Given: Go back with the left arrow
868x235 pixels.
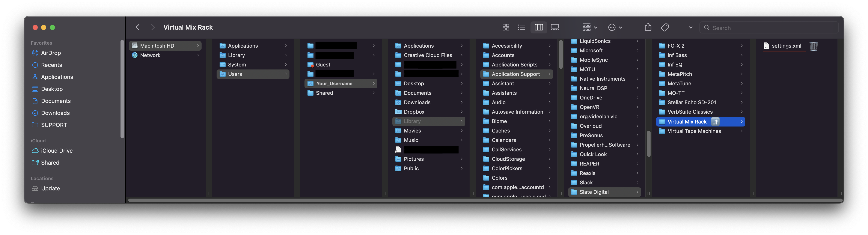Looking at the screenshot, I should pos(137,27).
